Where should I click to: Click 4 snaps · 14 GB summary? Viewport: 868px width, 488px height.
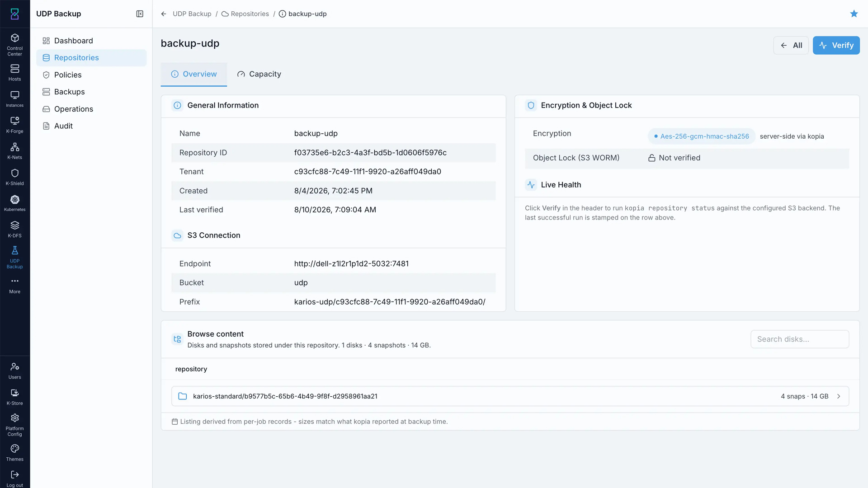click(x=804, y=396)
